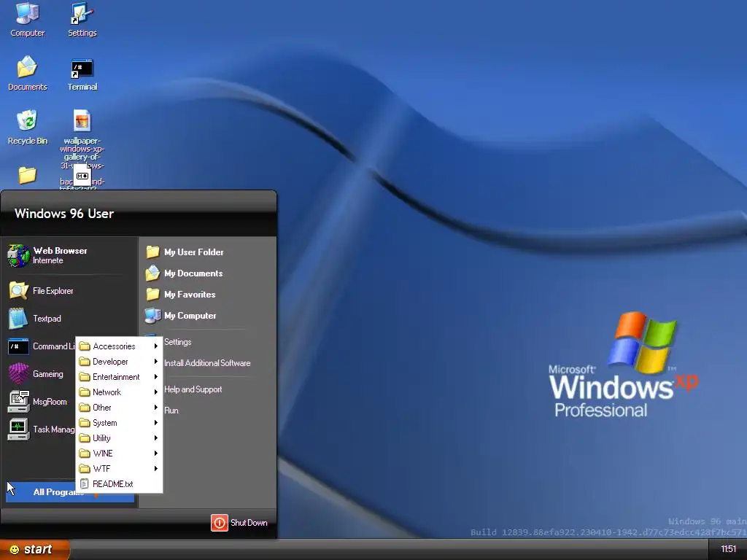
Task: Click the Command Line terminal icon
Action: (x=18, y=346)
